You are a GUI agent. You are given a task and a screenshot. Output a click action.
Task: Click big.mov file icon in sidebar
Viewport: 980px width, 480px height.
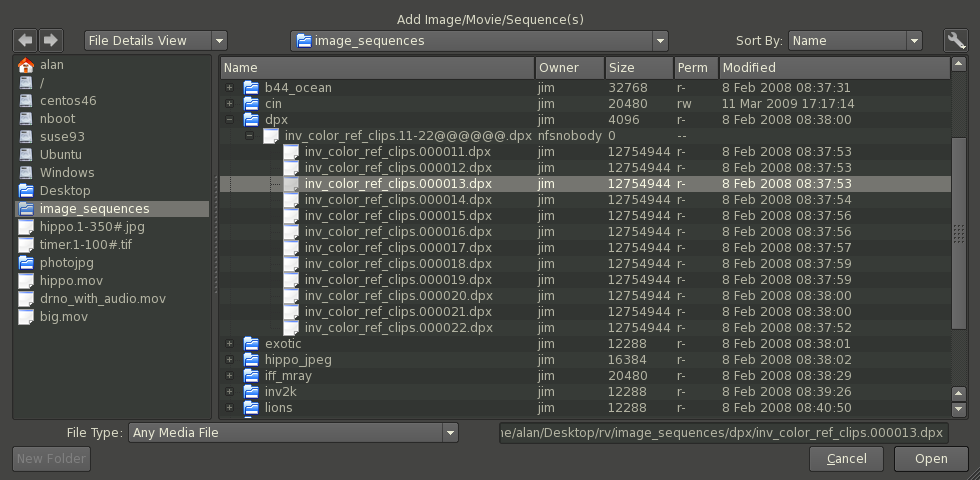tap(26, 317)
